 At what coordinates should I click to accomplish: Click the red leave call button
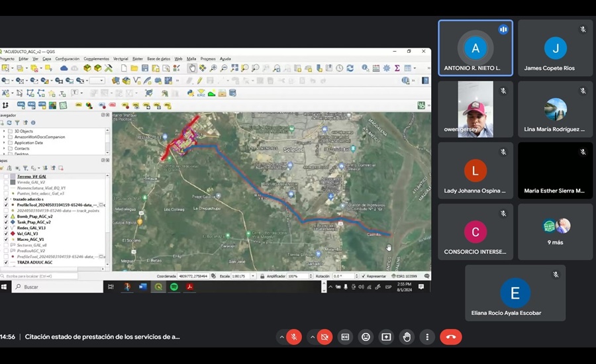click(x=451, y=337)
